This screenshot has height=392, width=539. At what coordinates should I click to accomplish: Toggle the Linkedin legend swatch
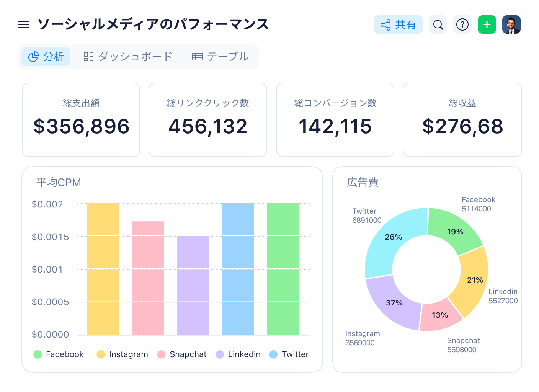[220, 354]
